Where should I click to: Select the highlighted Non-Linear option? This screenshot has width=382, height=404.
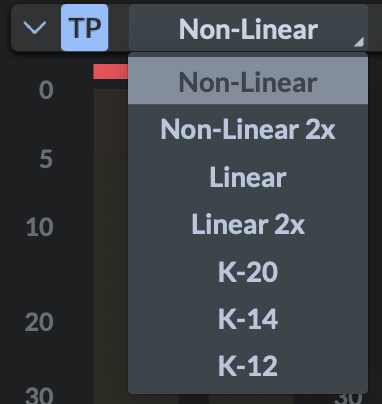tap(248, 81)
